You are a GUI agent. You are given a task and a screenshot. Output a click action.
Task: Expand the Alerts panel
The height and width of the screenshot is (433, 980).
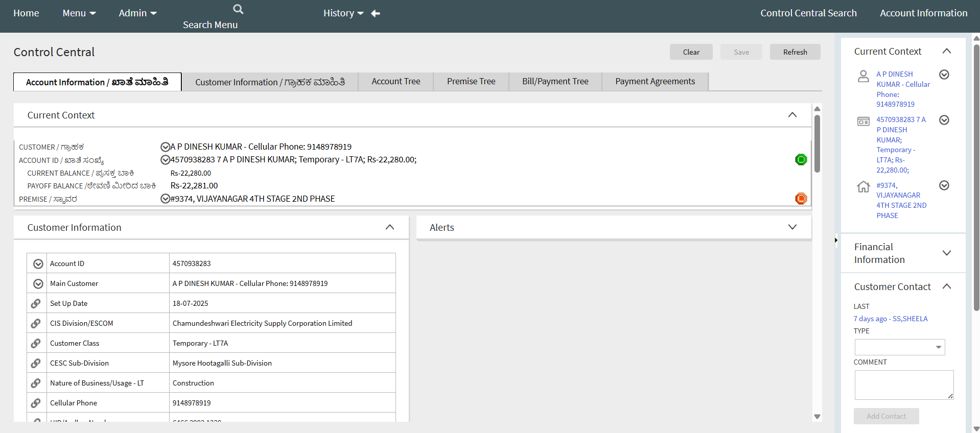792,227
